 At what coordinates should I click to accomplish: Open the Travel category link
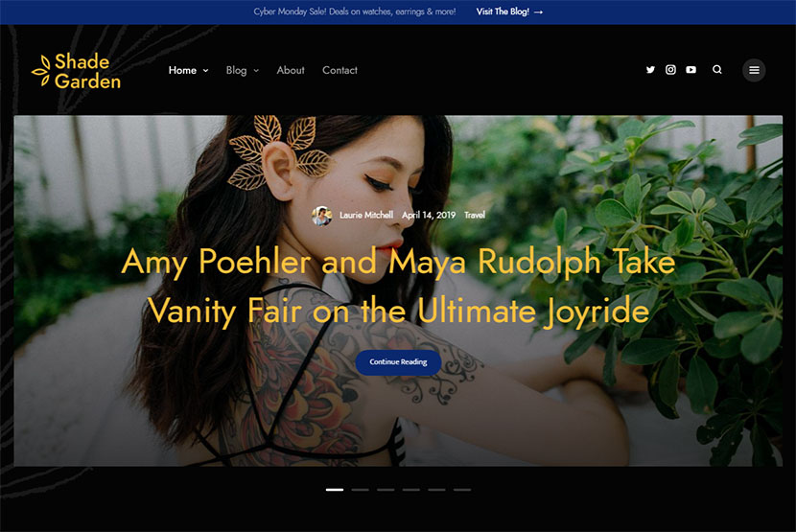(475, 216)
